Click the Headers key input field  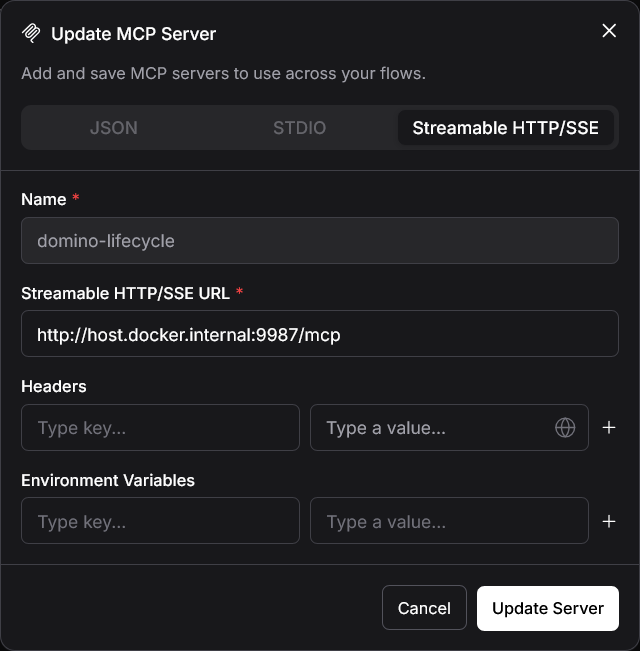coord(160,427)
